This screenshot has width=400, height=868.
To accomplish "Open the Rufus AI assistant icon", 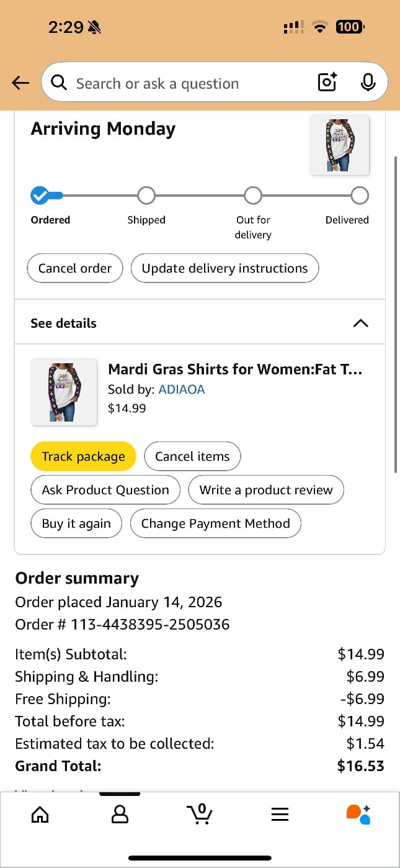I will (358, 814).
